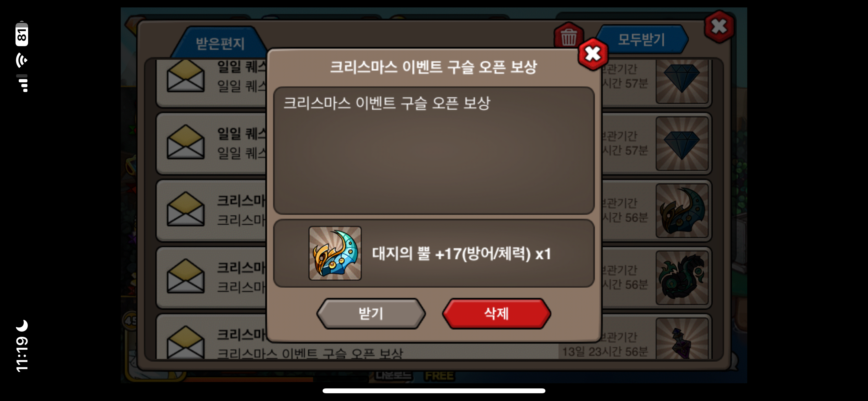Close the mailbox window with top-right X
Image resolution: width=868 pixels, height=401 pixels.
point(719,26)
